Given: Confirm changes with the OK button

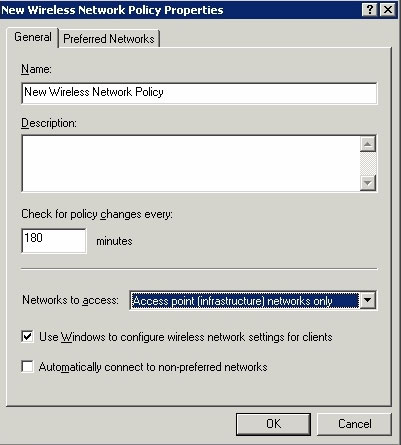Looking at the screenshot, I should pos(273,424).
